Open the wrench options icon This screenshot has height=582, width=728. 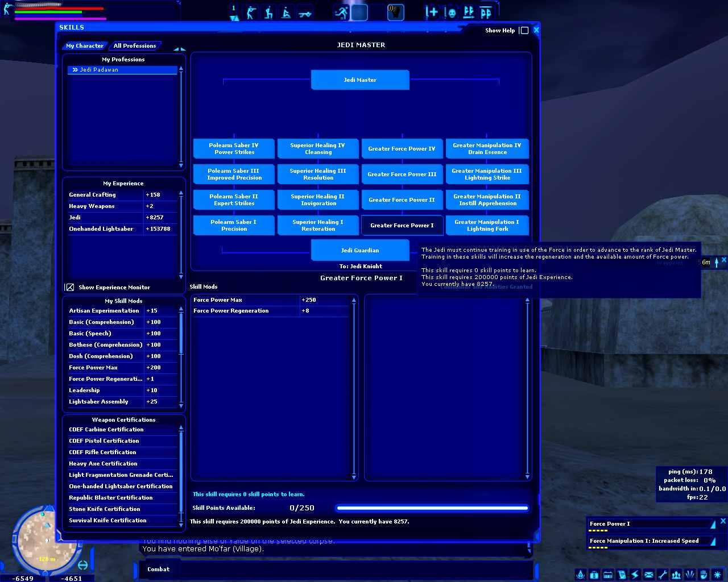point(662,575)
